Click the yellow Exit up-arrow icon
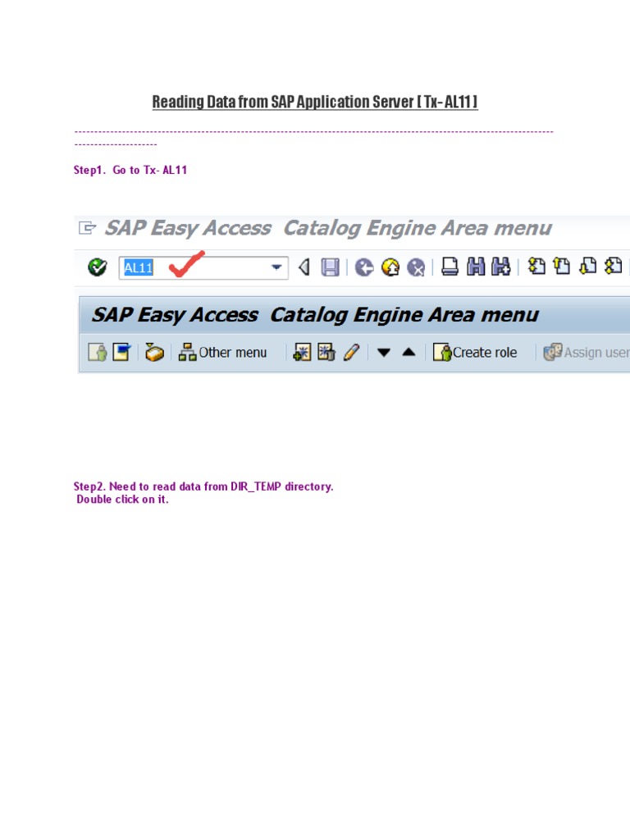Image resolution: width=630 pixels, height=840 pixels. coord(391,267)
